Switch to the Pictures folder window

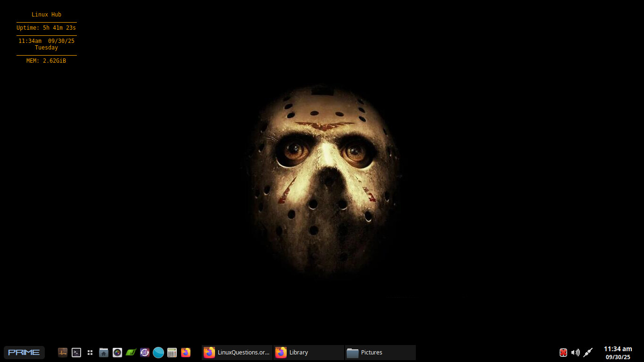coord(380,352)
